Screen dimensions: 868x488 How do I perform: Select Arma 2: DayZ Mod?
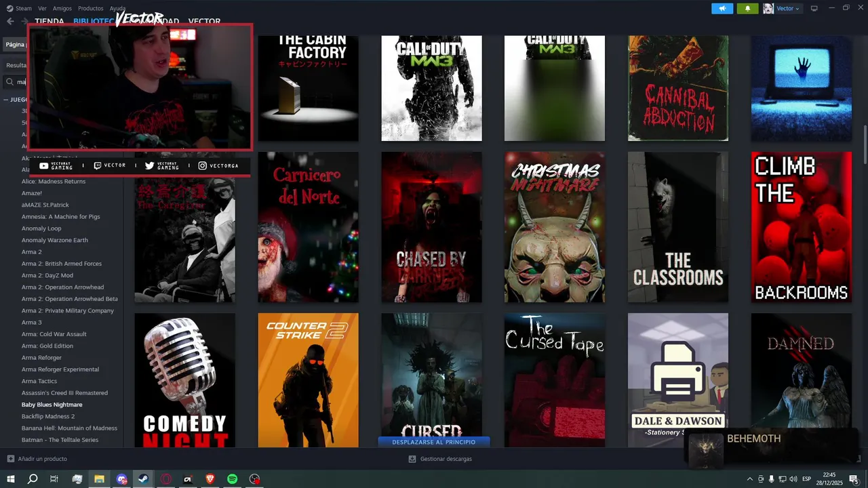[x=47, y=275]
